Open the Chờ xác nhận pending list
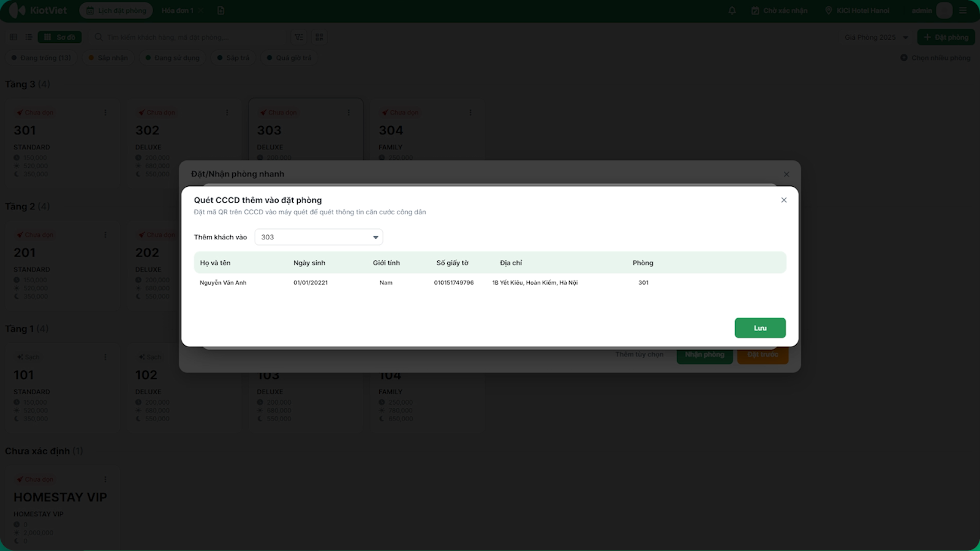 pyautogui.click(x=779, y=10)
